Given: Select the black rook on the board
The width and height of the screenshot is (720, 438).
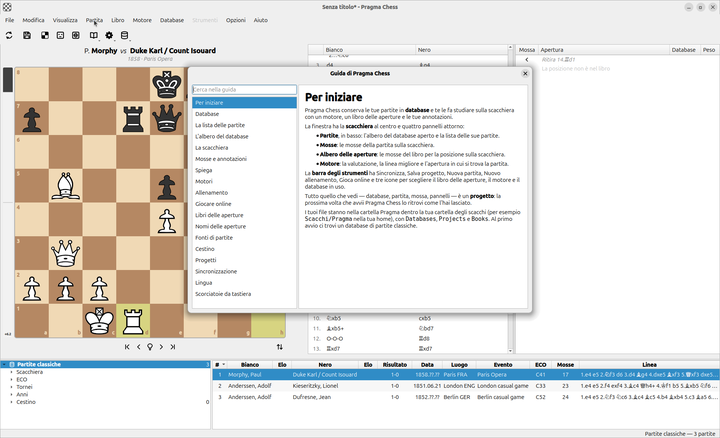Looking at the screenshot, I should (x=133, y=118).
